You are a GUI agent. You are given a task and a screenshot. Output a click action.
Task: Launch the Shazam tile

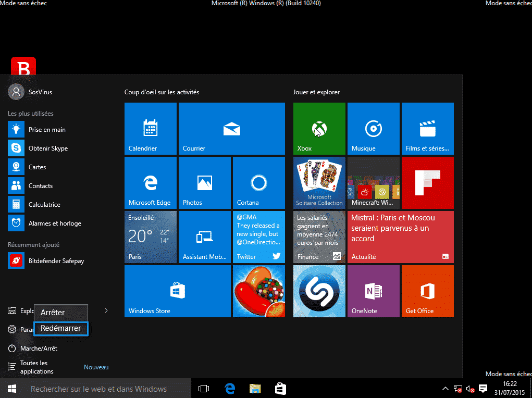pos(319,291)
